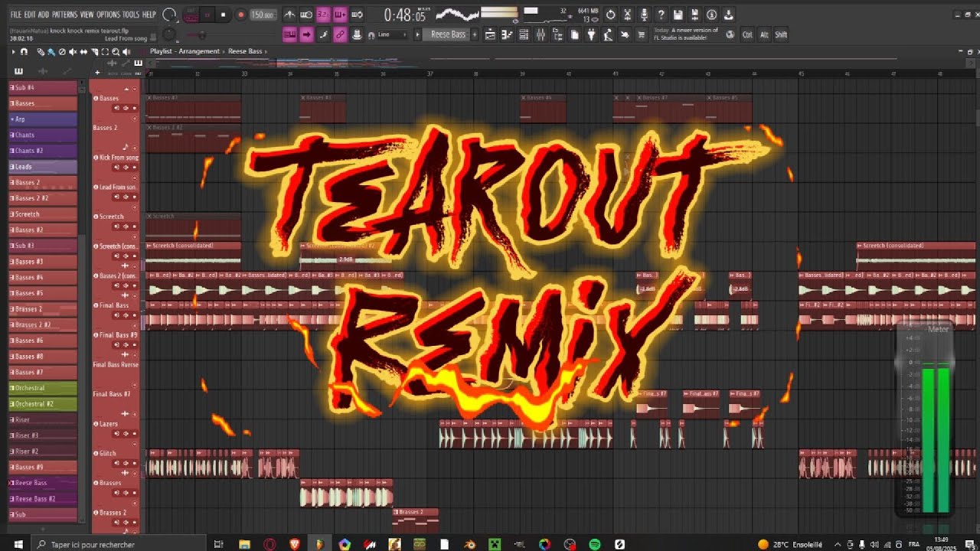980x551 pixels.
Task: Open the FILE menu
Action: click(16, 15)
